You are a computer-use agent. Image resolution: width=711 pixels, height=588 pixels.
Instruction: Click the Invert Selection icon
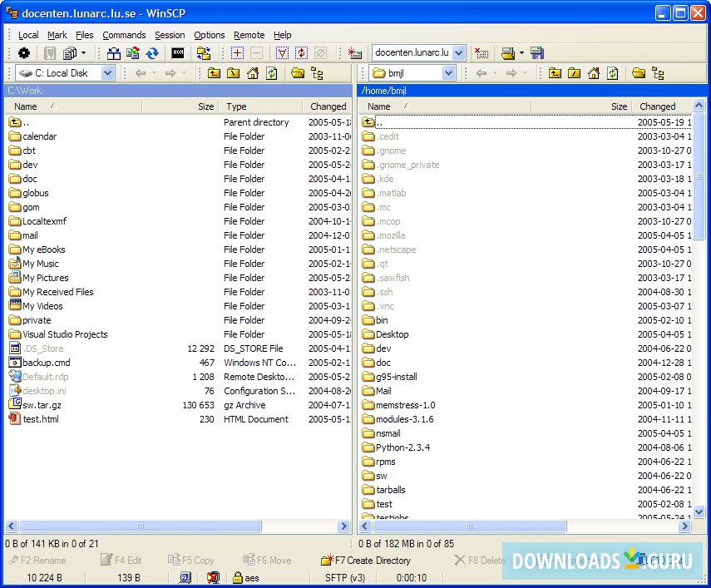302,53
